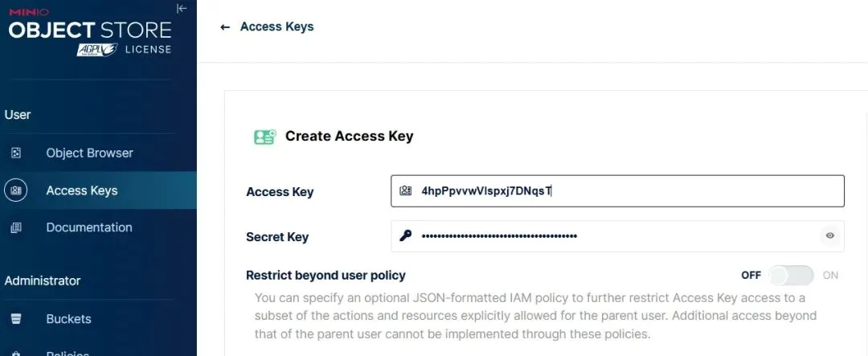This screenshot has width=868, height=356.
Task: Go to Buckets in Administrator section
Action: pos(68,319)
